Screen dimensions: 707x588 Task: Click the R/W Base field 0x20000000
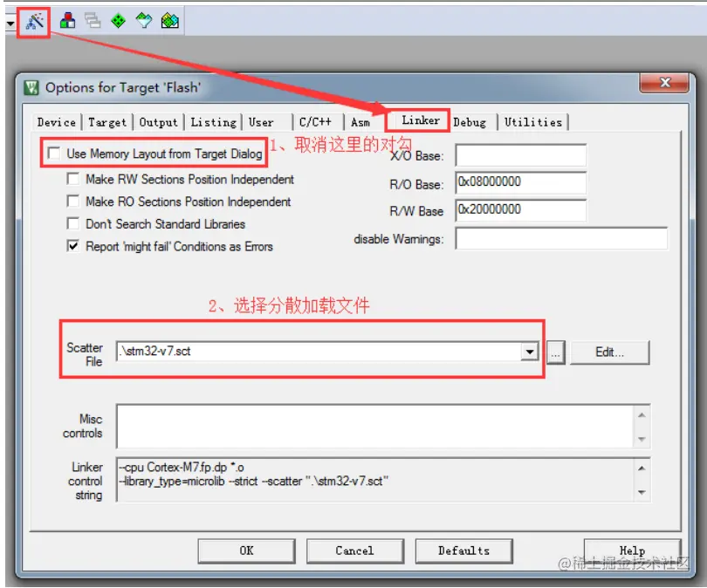click(x=521, y=210)
